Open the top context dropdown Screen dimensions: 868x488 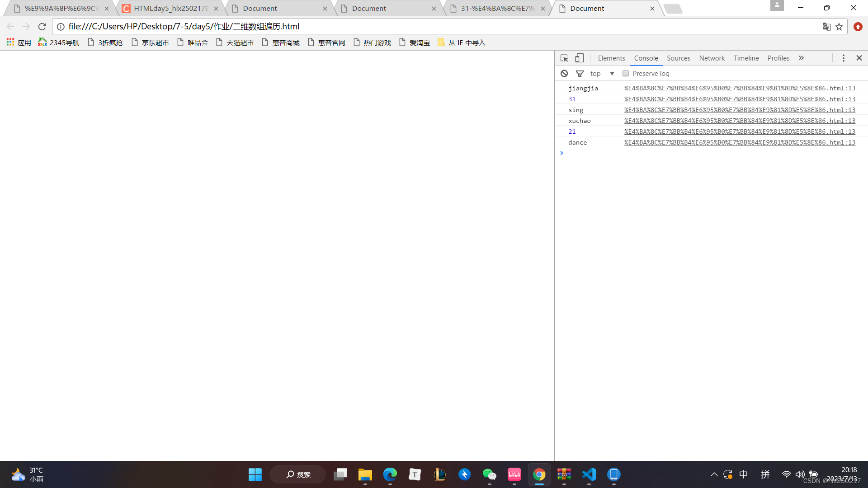coord(612,74)
